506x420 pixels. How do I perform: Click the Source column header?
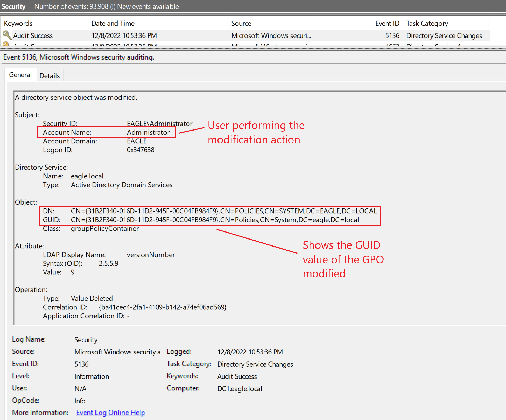tap(241, 23)
